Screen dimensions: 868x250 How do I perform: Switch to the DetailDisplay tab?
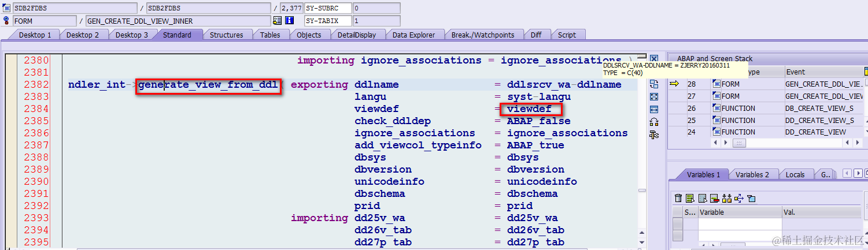pyautogui.click(x=357, y=35)
